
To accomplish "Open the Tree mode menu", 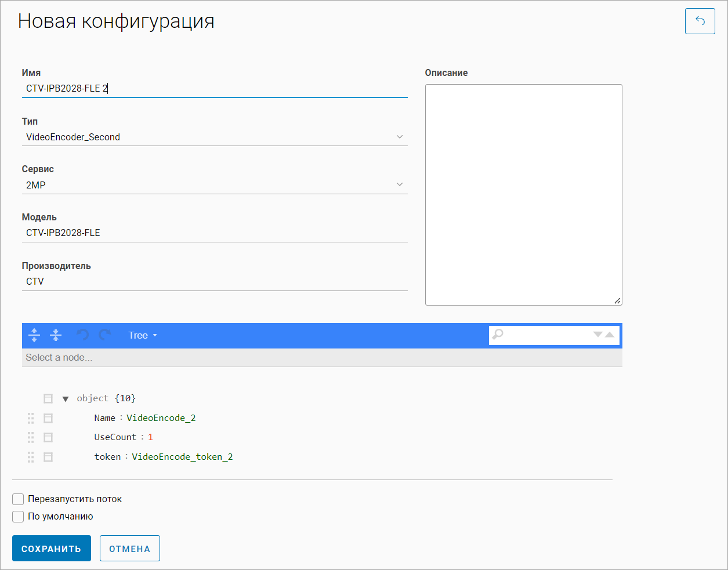I will pyautogui.click(x=143, y=335).
